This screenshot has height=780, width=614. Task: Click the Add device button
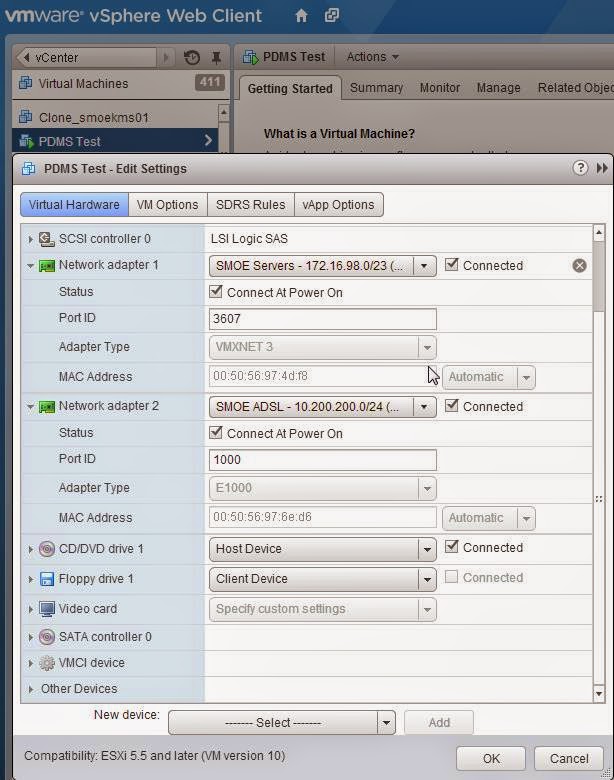(439, 722)
